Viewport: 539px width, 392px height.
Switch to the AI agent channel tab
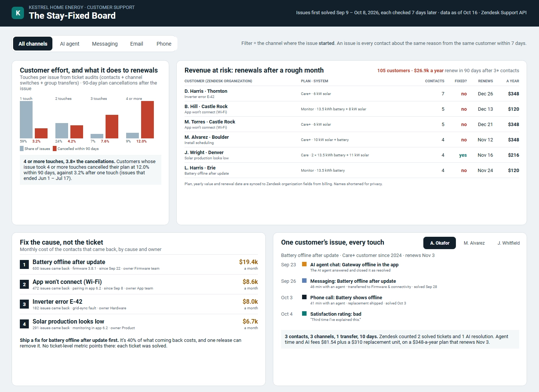coord(70,44)
